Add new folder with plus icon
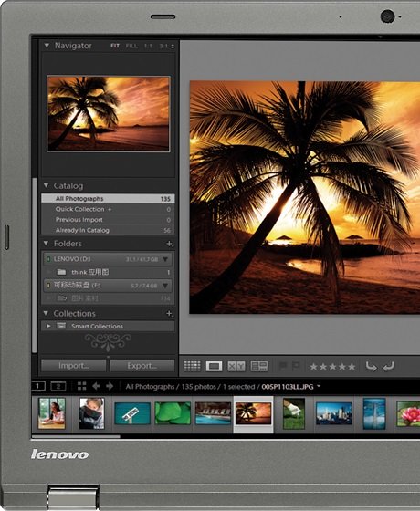This screenshot has width=420, height=511. click(x=169, y=244)
